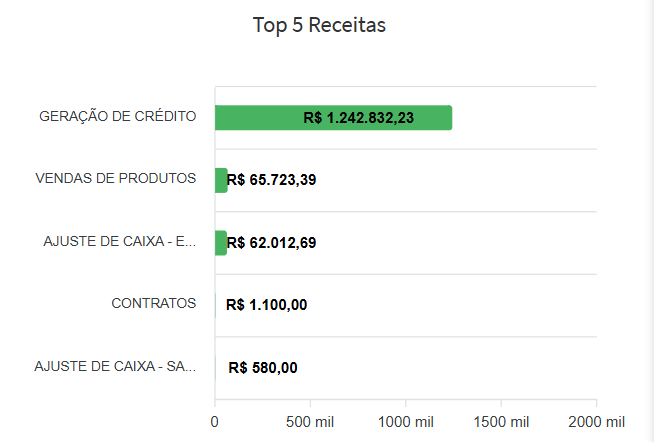Click the R$ 1.242.832,23 value label
Screen dimensions: 654x442
pyautogui.click(x=358, y=118)
